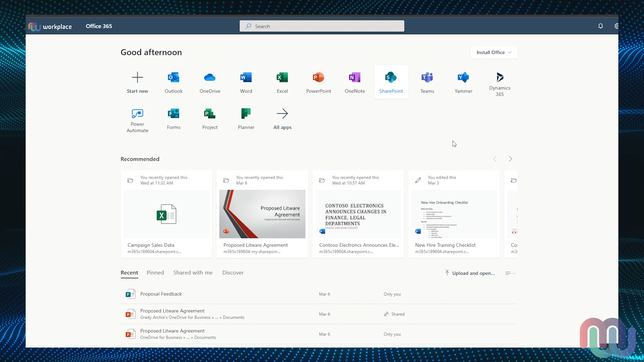Show next recommended documents
This screenshot has width=644, height=362.
[x=510, y=159]
